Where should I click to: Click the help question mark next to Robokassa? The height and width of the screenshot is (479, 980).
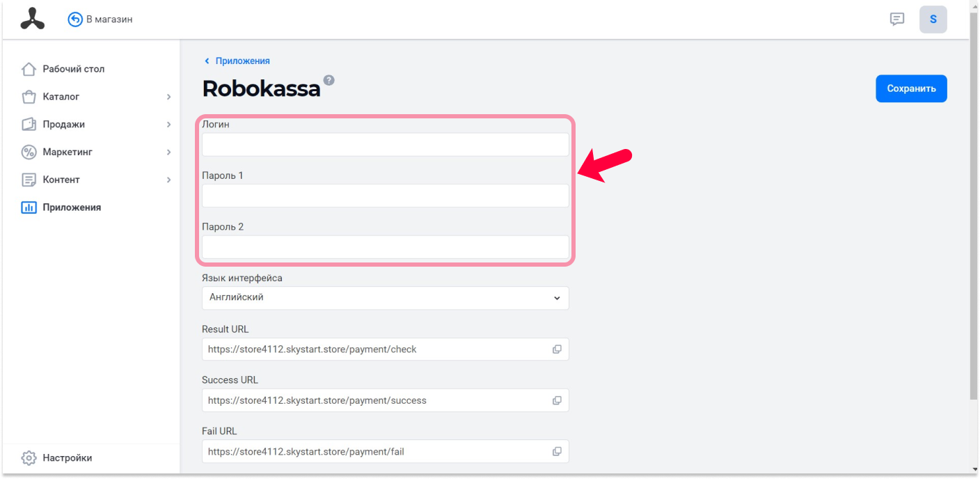[x=329, y=80]
